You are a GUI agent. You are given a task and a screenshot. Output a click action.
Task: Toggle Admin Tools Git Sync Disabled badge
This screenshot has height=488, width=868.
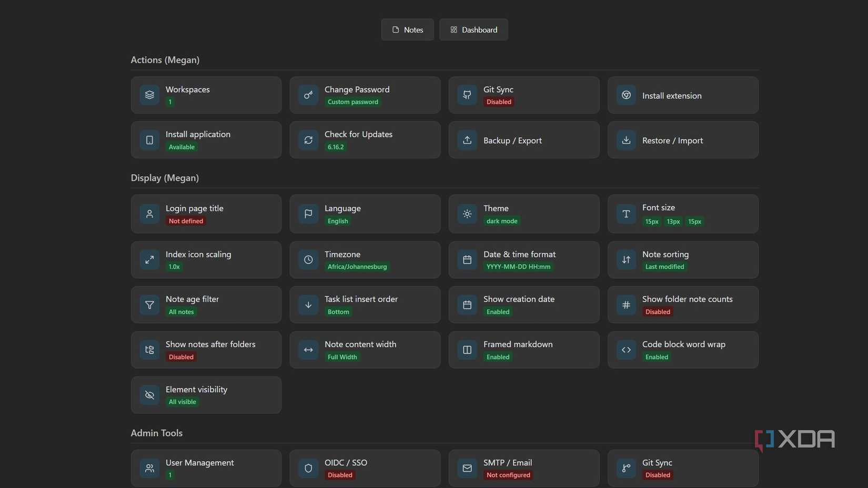click(658, 475)
